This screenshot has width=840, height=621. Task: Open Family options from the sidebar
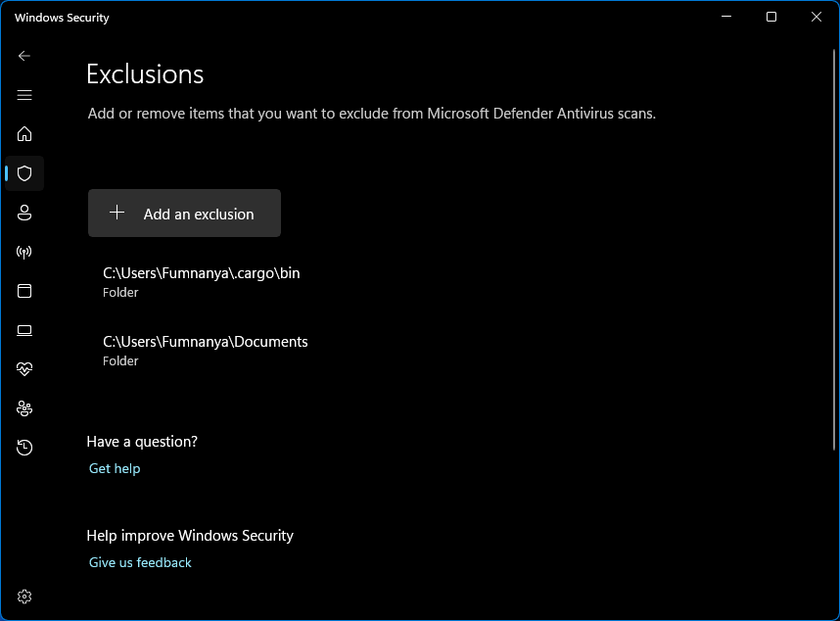click(x=23, y=408)
